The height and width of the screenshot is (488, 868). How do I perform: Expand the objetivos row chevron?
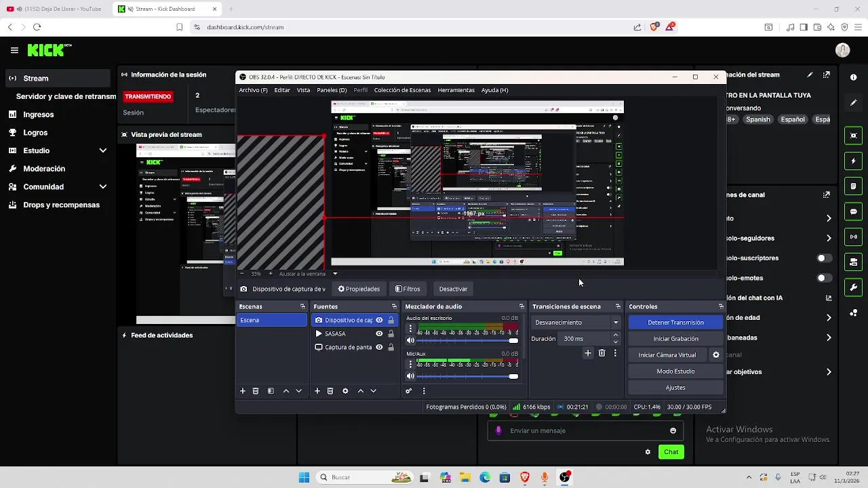tap(829, 371)
